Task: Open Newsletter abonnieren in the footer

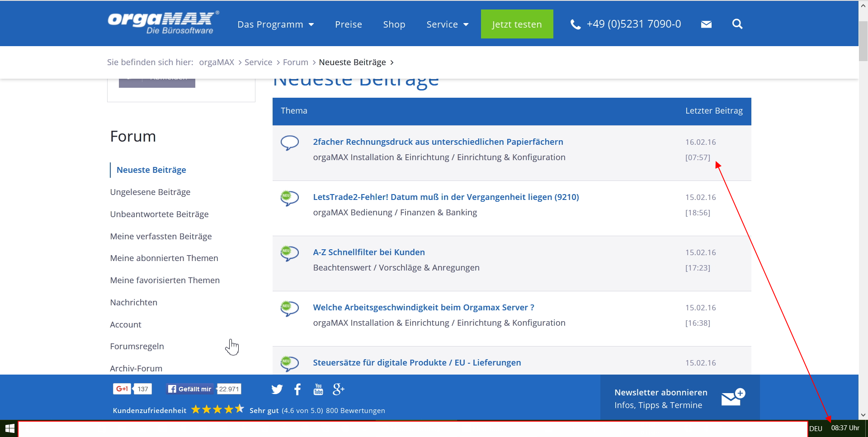Action: click(661, 393)
